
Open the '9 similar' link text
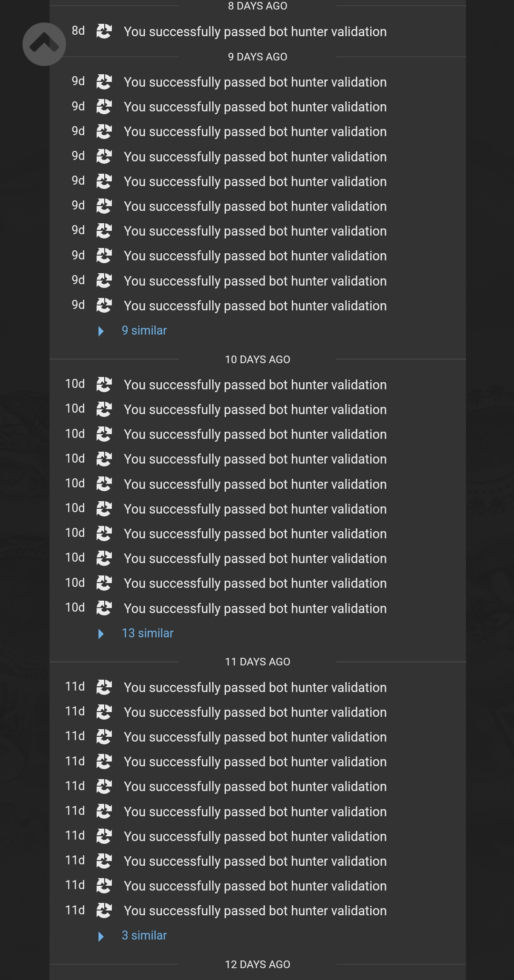144,330
